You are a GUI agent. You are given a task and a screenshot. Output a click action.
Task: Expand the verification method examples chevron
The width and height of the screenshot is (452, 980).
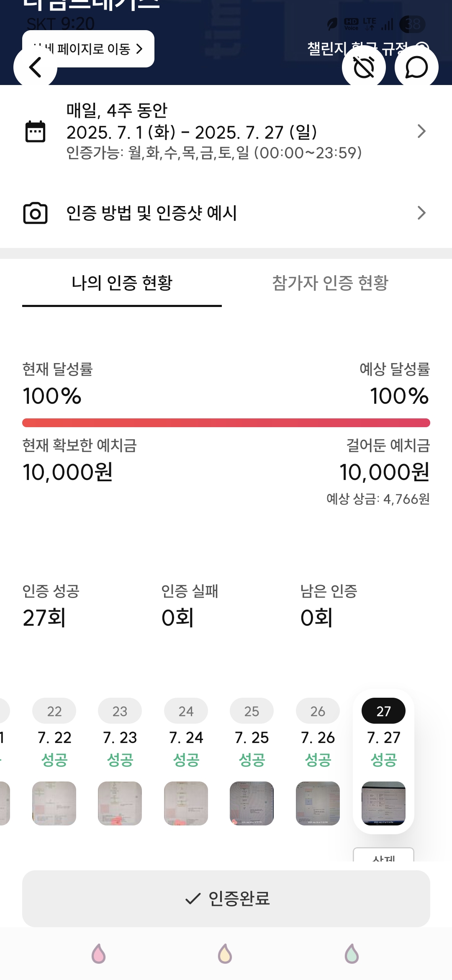tap(421, 213)
